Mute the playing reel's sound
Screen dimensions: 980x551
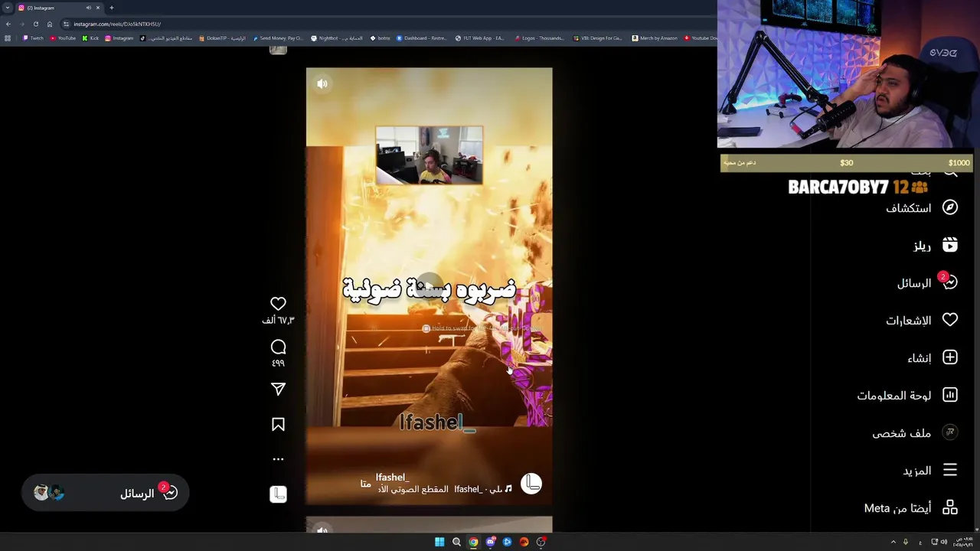[x=322, y=83]
